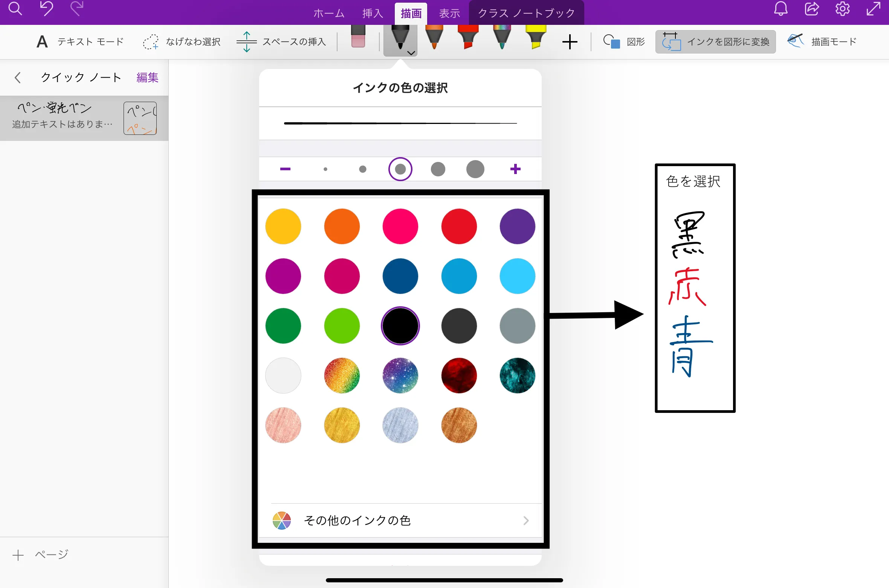Collapse the notebook panel with the back arrow
Image resolution: width=889 pixels, height=588 pixels.
(18, 77)
